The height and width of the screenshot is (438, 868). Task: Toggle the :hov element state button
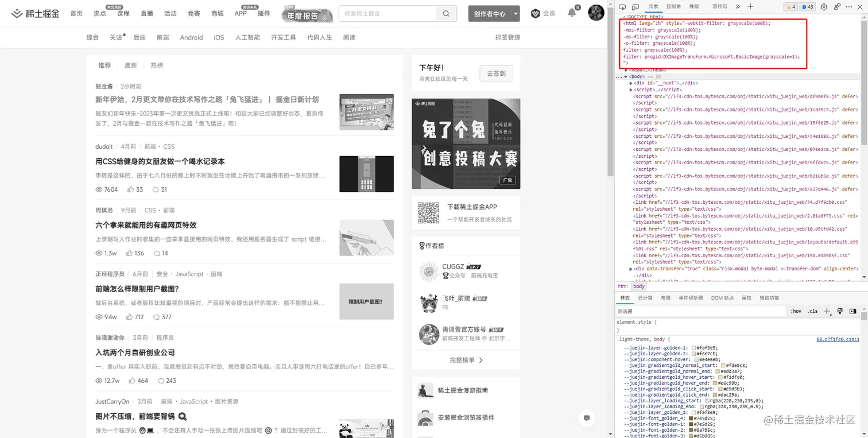pos(796,311)
